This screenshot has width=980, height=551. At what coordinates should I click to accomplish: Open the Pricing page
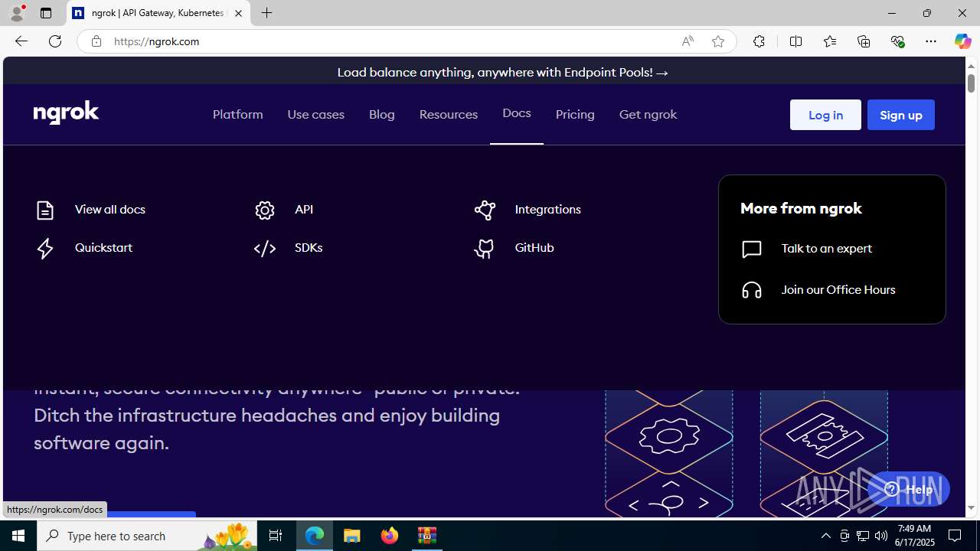(575, 115)
